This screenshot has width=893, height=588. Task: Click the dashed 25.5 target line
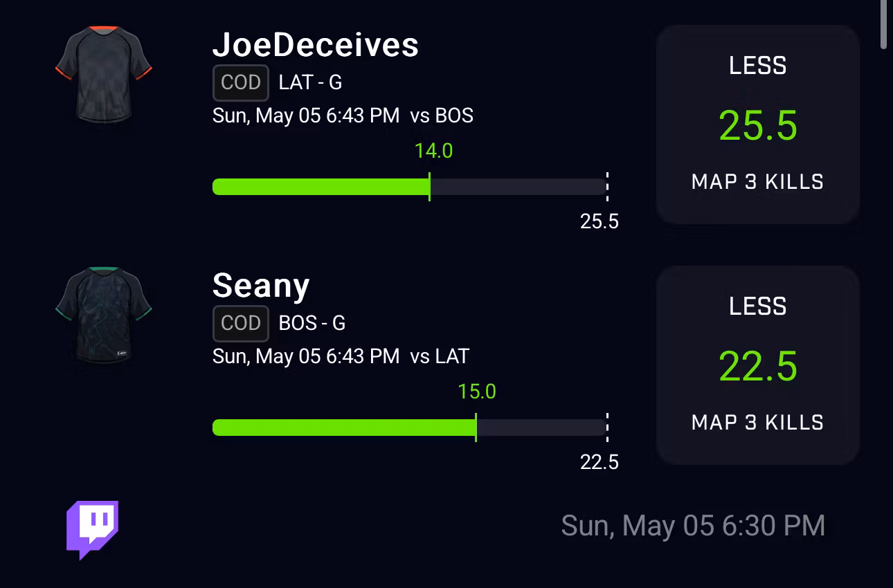pos(607,187)
